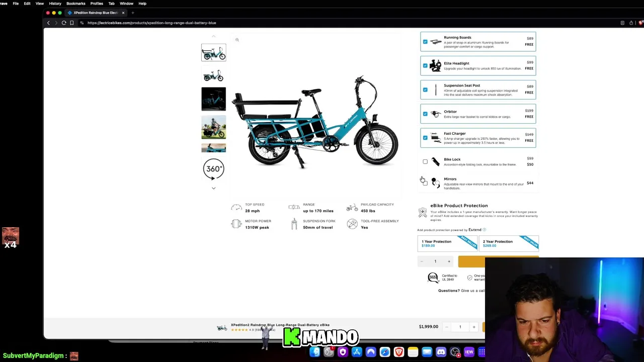Viewport: 644px width, 362px height.
Task: Click the one-year warranty shield icon
Action: coord(469,278)
